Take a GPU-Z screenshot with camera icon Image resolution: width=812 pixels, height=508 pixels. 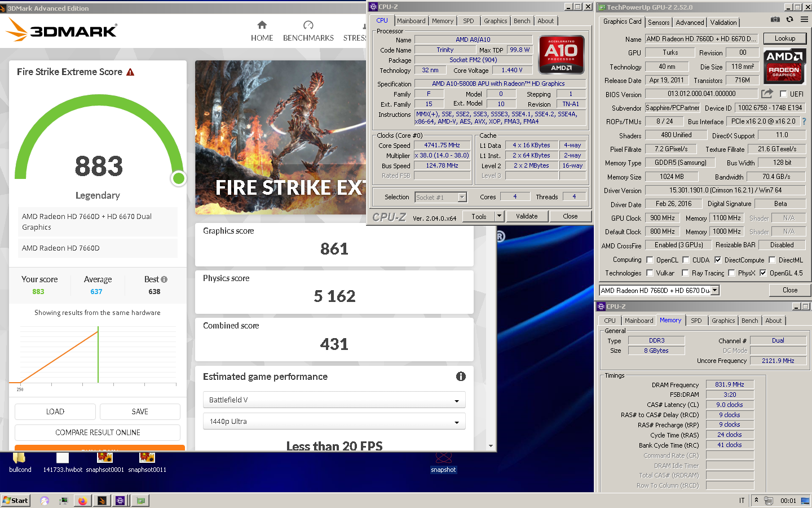(775, 19)
